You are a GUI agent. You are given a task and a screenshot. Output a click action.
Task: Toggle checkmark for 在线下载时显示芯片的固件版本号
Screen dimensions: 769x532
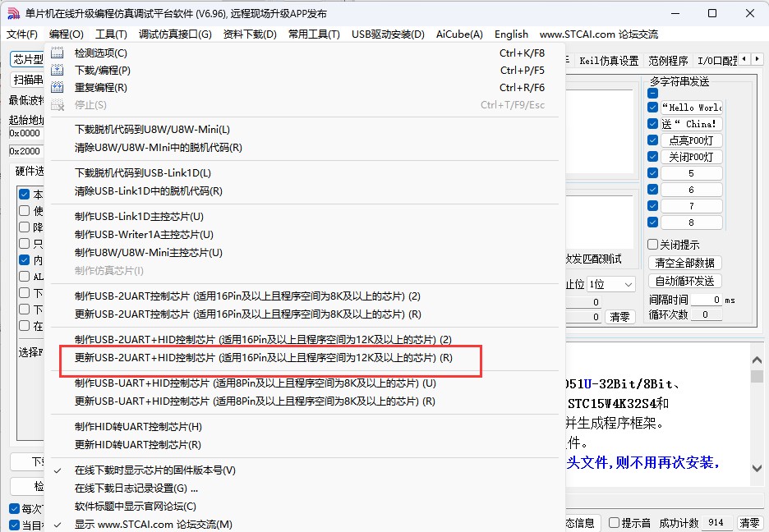pos(58,470)
